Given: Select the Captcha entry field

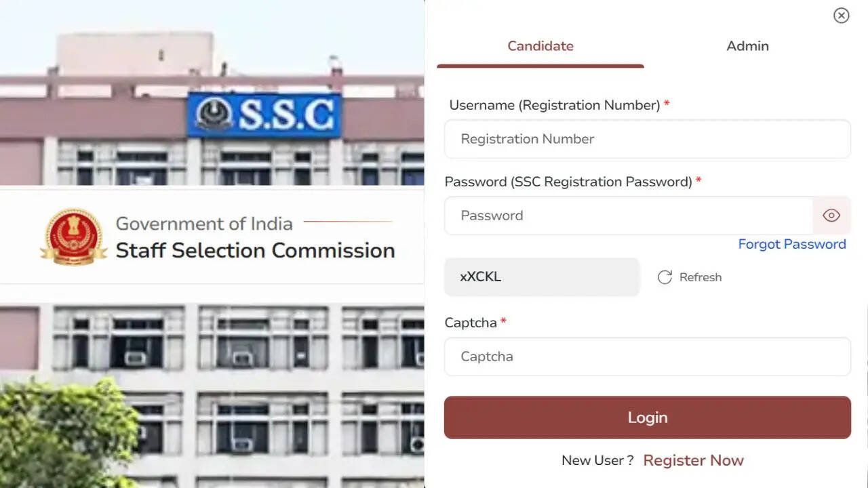Looking at the screenshot, I should 647,357.
